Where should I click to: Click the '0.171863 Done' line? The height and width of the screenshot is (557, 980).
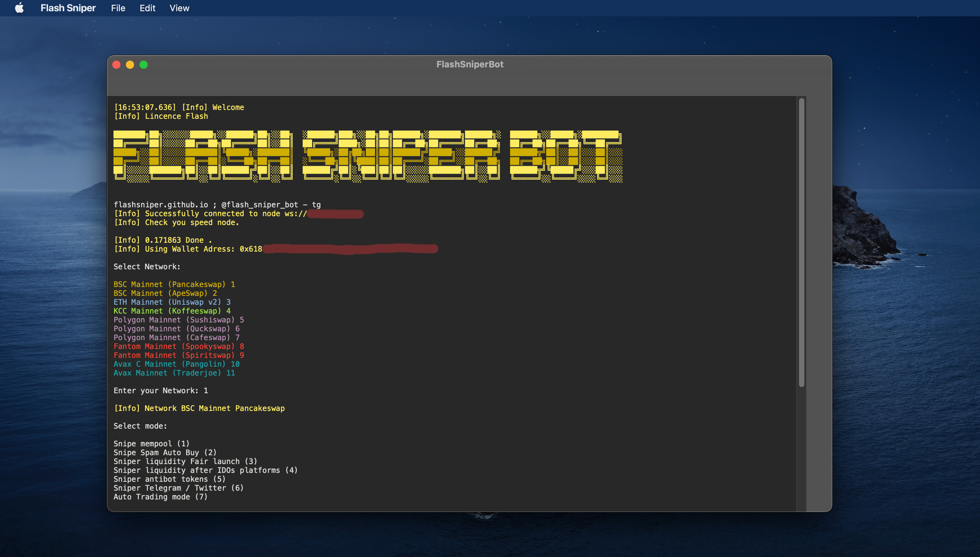click(x=163, y=240)
